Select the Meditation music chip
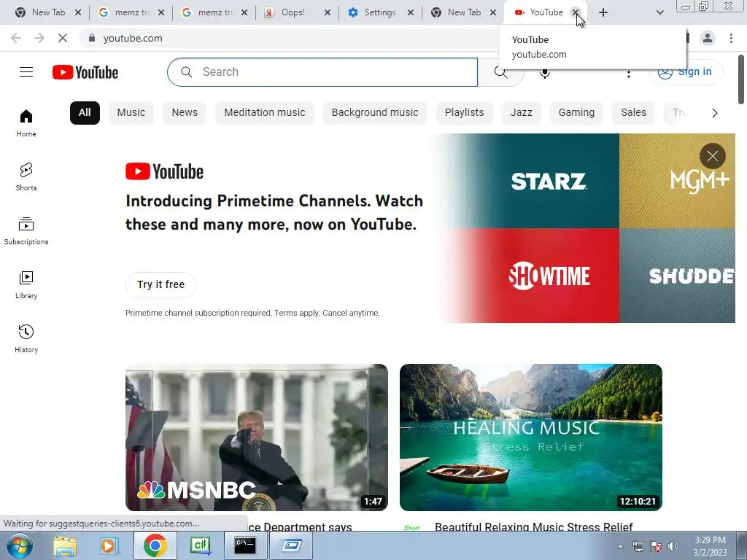Viewport: 747px width, 560px height. [x=264, y=113]
